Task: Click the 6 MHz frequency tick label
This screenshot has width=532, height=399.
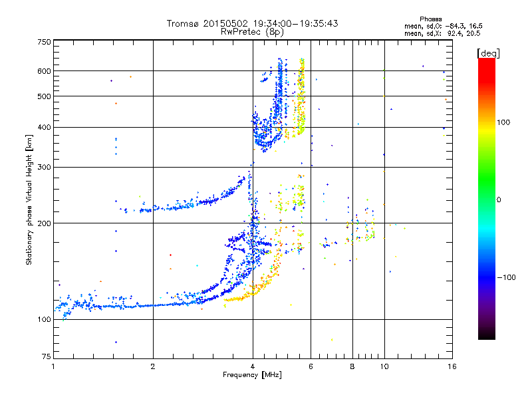Action: (311, 366)
